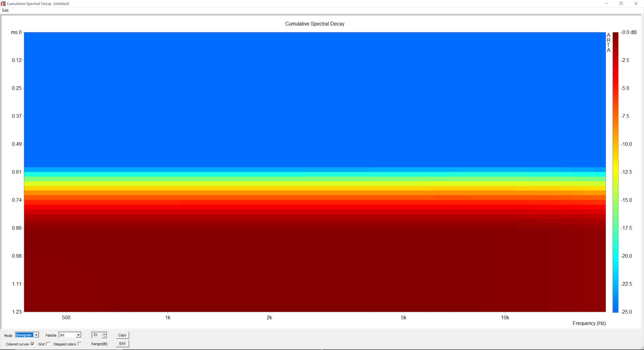Uncheck the Colored curves checkbox
644x350 pixels.
pos(33,344)
